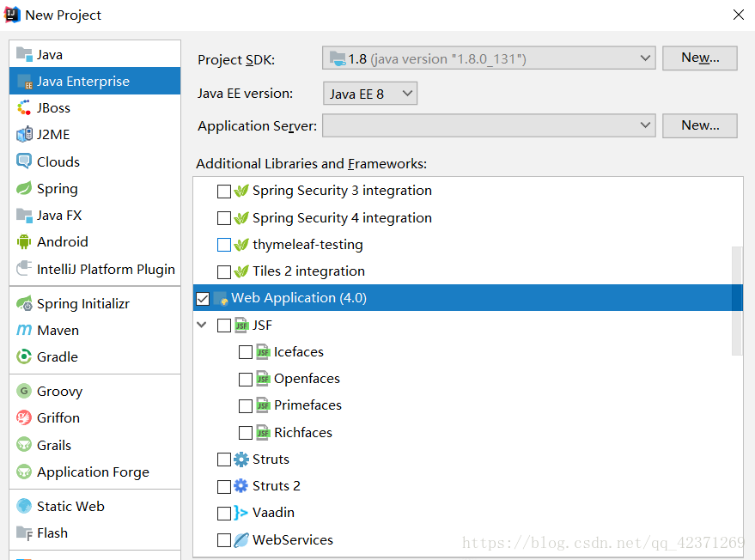
Task: Tick the thymeleaf-testing checkbox
Action: click(x=224, y=245)
